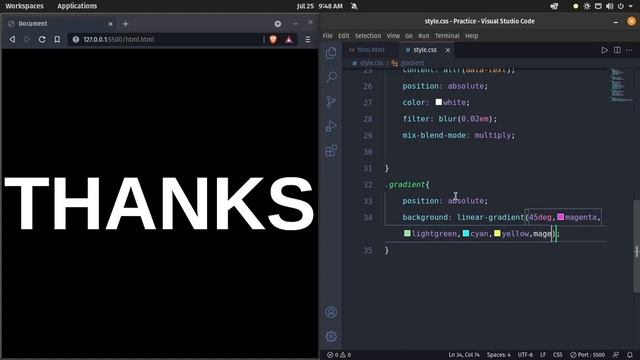The image size is (640, 360).
Task: Run the file with the play icon
Action: click(x=604, y=50)
